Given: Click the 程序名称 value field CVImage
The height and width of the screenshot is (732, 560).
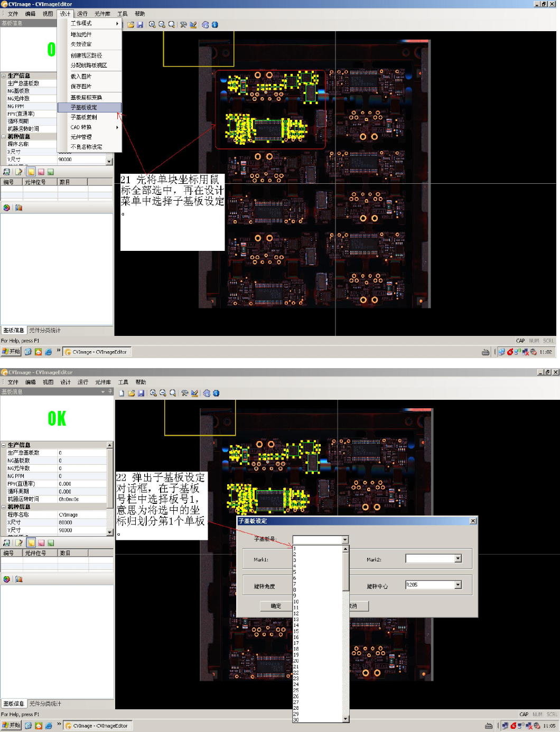Looking at the screenshot, I should click(x=82, y=515).
